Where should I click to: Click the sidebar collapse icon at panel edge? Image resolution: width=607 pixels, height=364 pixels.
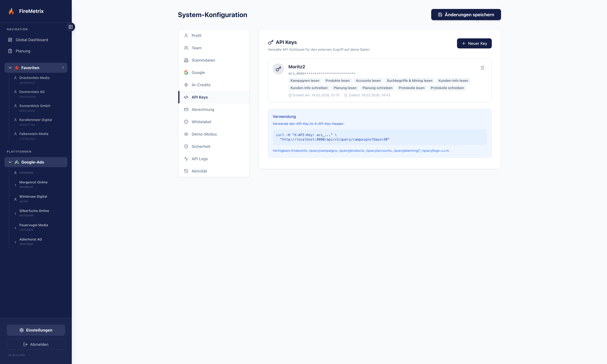coord(71,27)
